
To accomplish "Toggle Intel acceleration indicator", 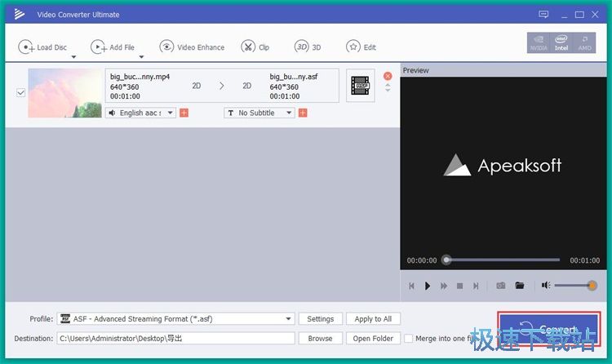I will click(561, 42).
